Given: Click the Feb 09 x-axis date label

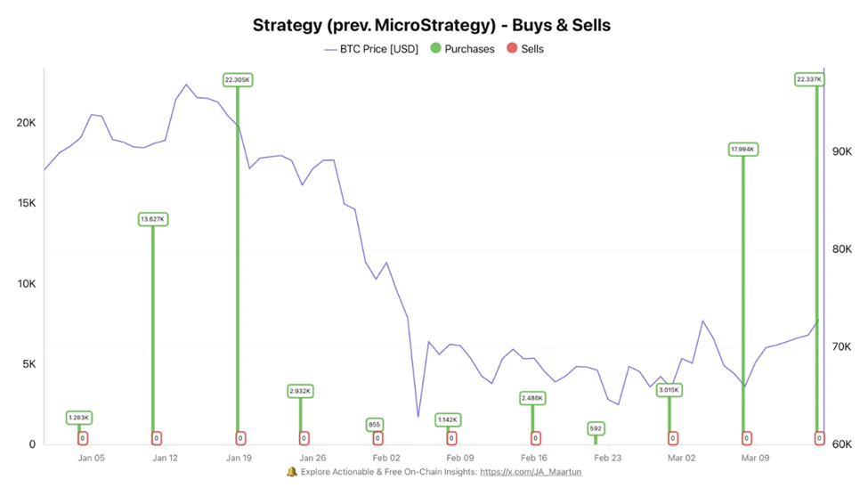Looking at the screenshot, I should point(460,458).
